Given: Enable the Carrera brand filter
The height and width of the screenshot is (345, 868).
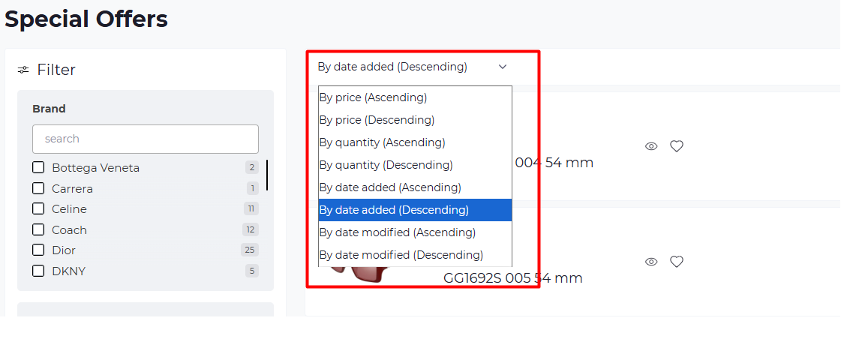Looking at the screenshot, I should (38, 188).
